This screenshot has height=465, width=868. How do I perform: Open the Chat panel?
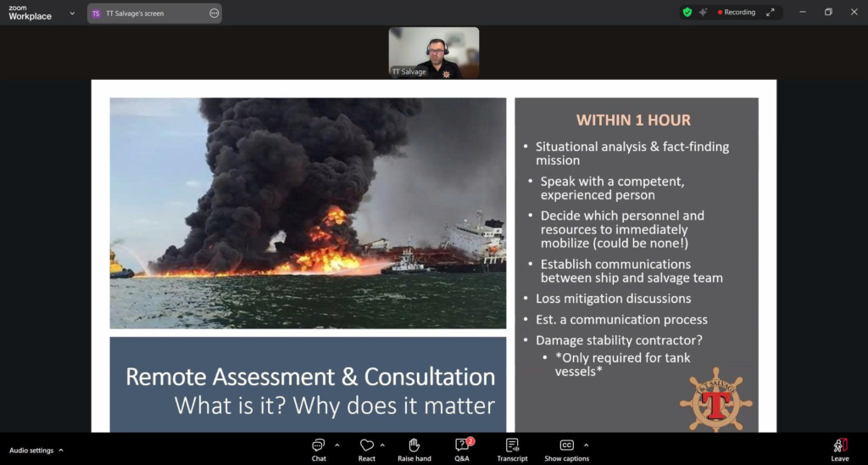coord(319,445)
